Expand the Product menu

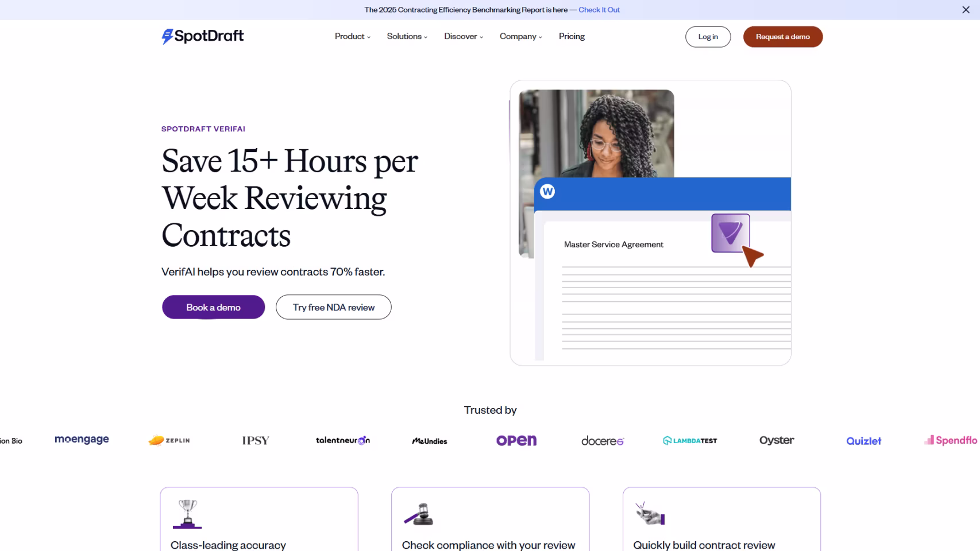point(352,36)
